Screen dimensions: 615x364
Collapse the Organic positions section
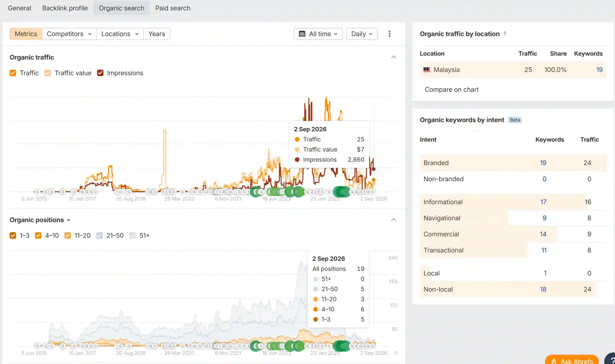coord(394,220)
